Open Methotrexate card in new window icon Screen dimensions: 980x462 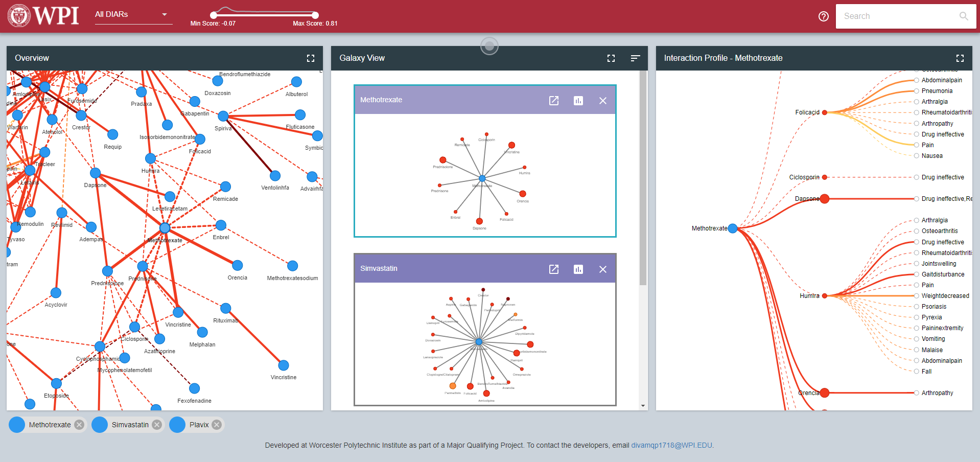pos(554,100)
